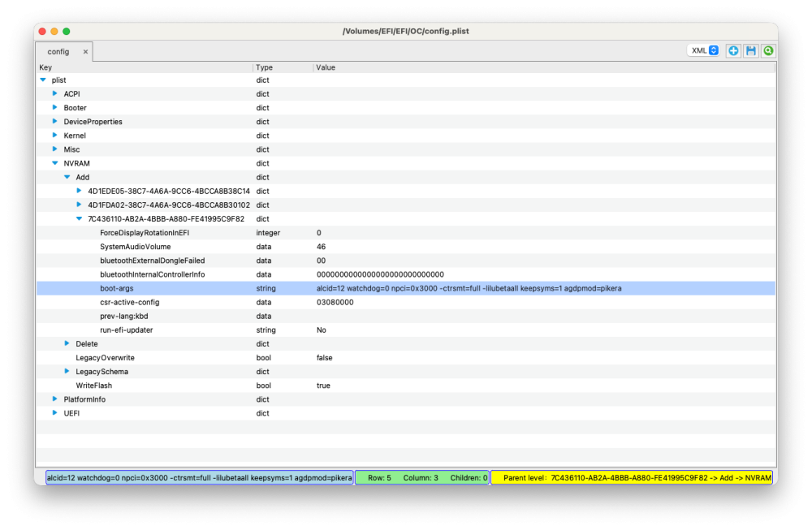
Task: Click the green search find icon
Action: click(x=768, y=50)
